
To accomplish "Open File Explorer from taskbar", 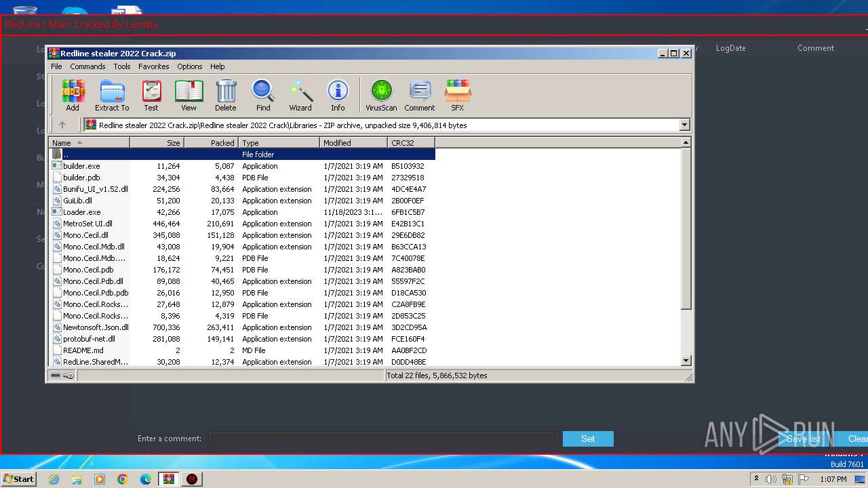I will point(77,479).
